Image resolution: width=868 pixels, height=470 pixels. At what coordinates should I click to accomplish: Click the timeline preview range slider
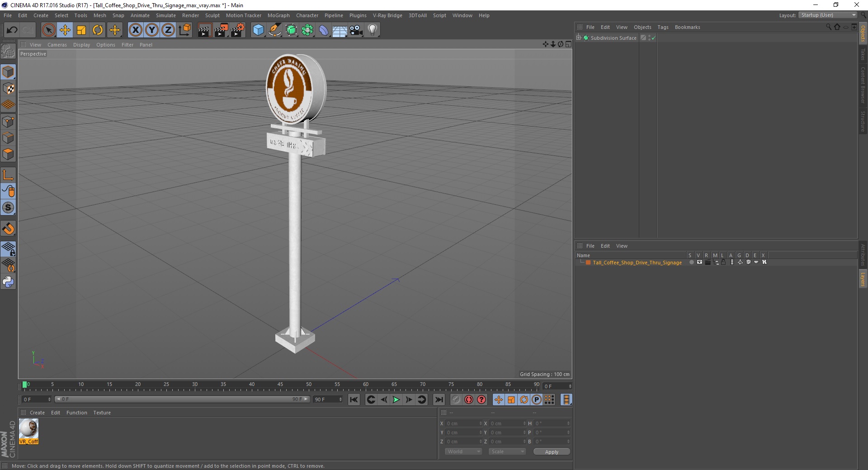182,399
